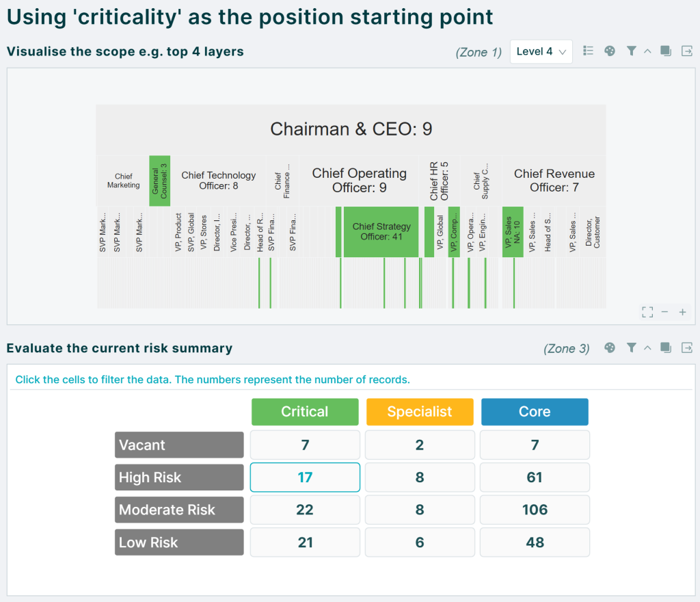This screenshot has width=700, height=602.
Task: Select the High Risk row label
Action: tap(179, 477)
